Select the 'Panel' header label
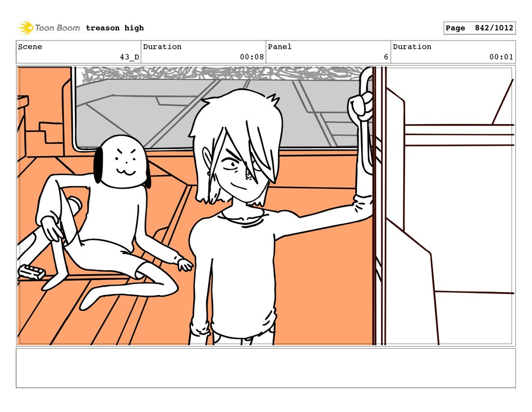This screenshot has width=532, height=412. [x=280, y=46]
